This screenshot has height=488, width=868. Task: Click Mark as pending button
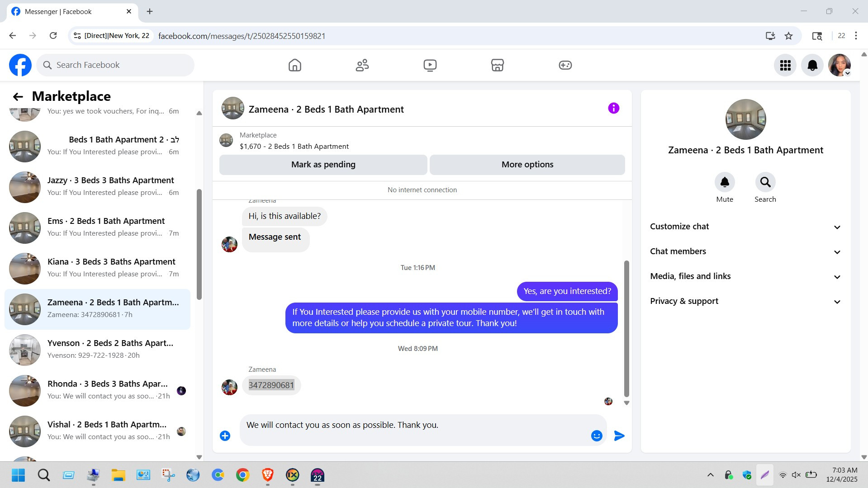click(x=323, y=165)
